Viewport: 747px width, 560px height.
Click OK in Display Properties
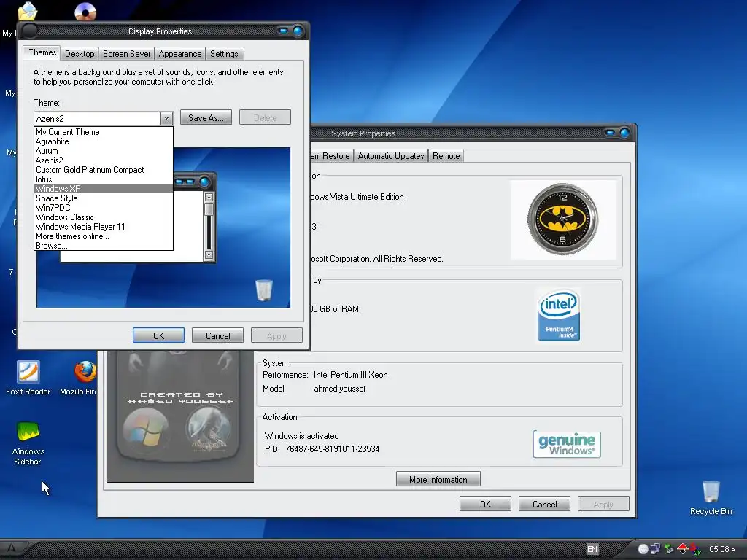158,335
